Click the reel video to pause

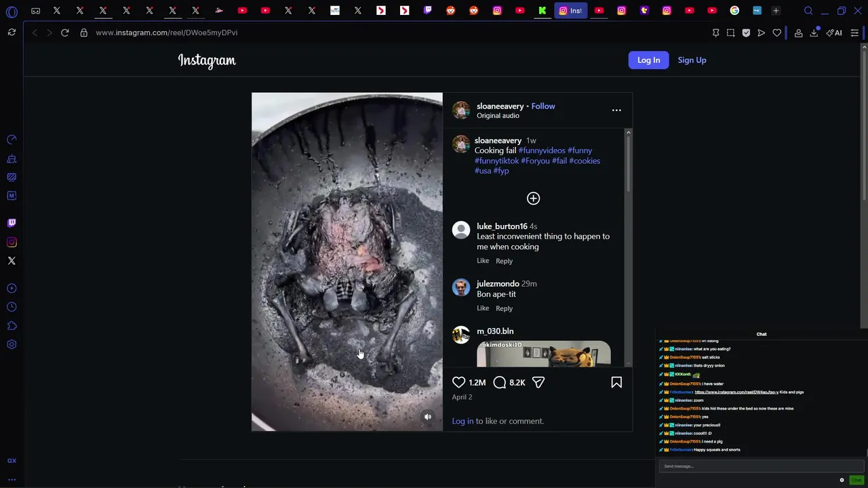click(x=347, y=262)
